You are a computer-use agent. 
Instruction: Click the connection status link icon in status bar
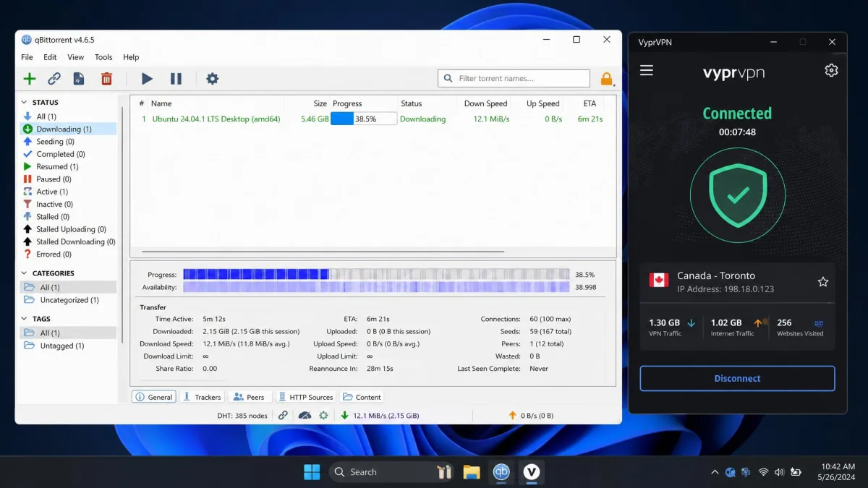283,416
